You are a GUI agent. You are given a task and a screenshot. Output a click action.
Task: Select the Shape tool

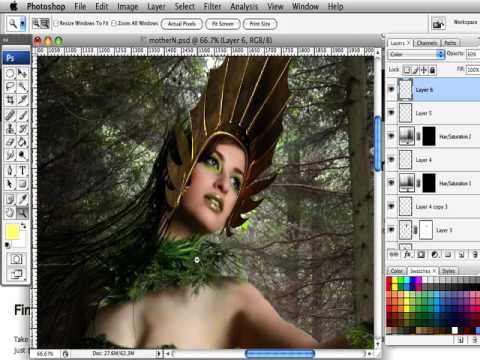22,184
